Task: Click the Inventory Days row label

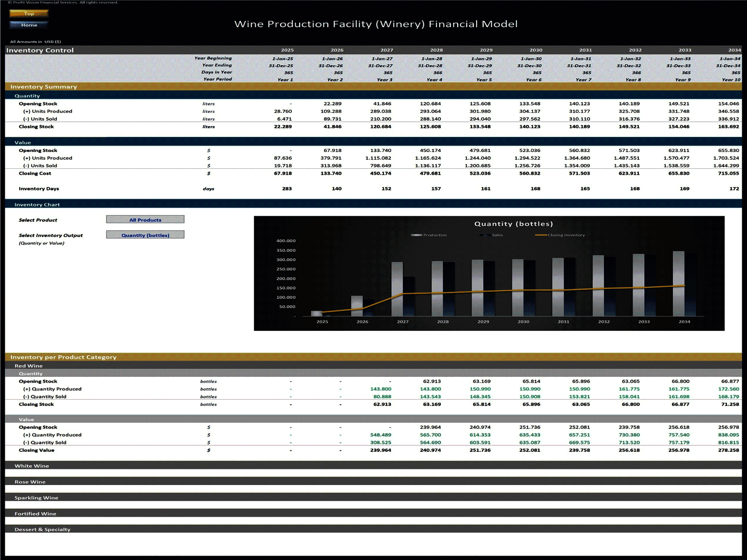Action: pos(39,189)
